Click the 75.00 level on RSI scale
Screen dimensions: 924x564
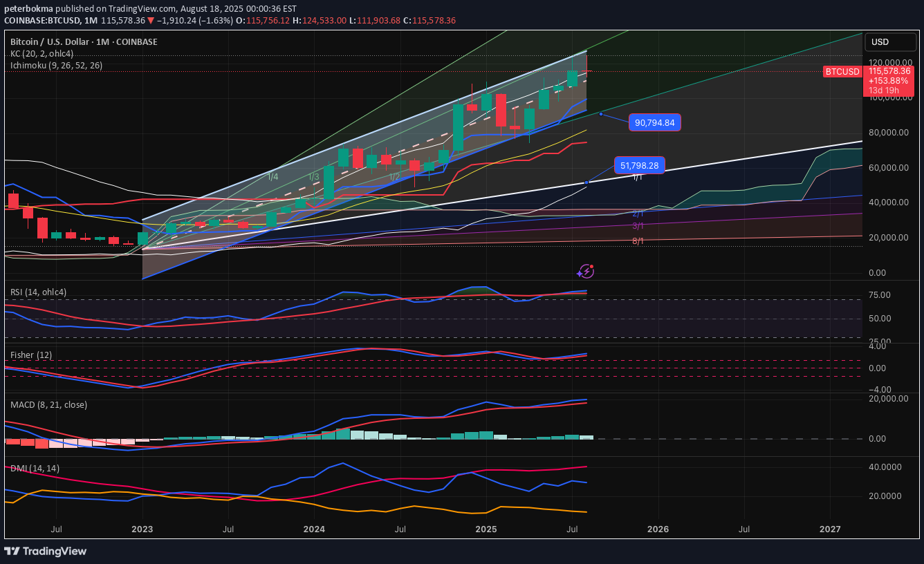[x=880, y=295]
